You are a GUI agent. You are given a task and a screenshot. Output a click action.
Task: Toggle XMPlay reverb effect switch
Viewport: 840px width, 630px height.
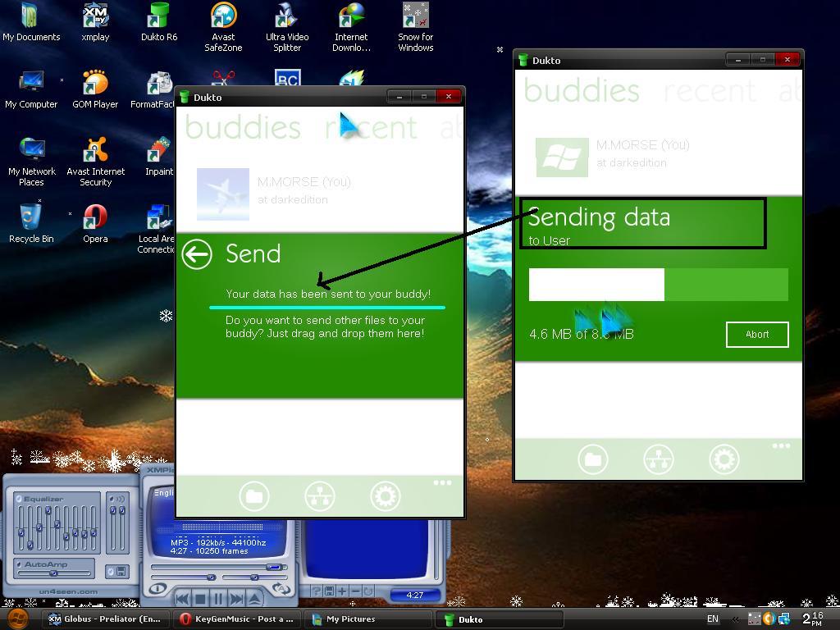pyautogui.click(x=112, y=499)
